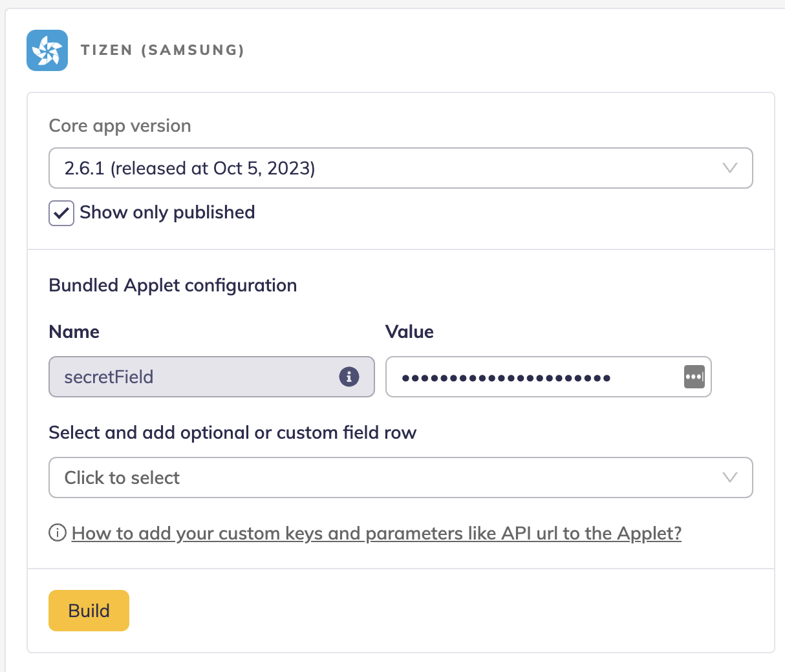This screenshot has width=785, height=672.
Task: Open the custom keys and parameters help link
Action: (376, 534)
